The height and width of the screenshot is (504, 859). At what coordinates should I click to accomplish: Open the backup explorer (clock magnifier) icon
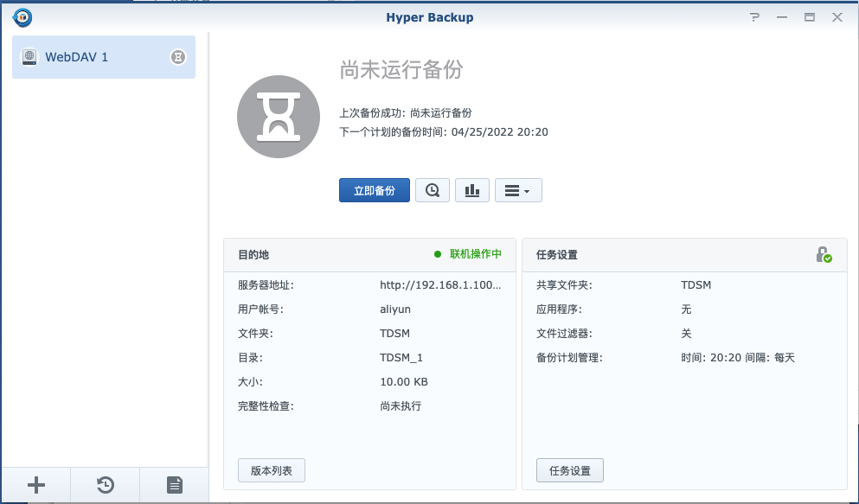click(x=433, y=190)
